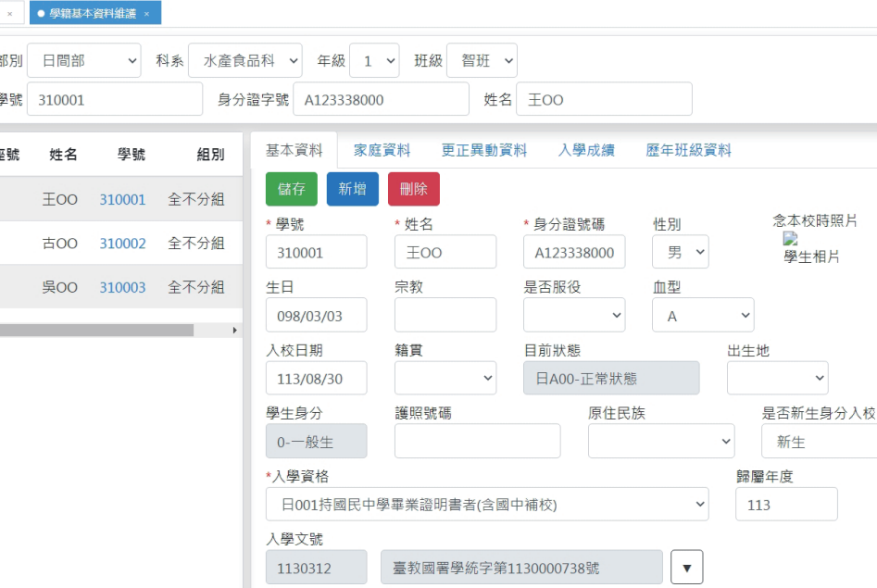Click the form 姓名 field with 王OO
Image resolution: width=877 pixels, height=588 pixels.
click(x=445, y=252)
